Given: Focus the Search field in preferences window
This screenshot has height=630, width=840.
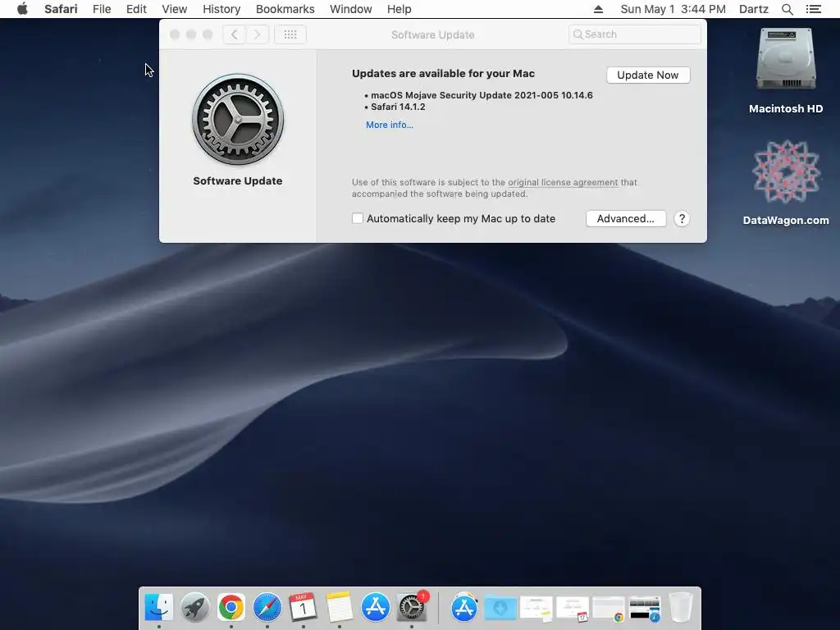Looking at the screenshot, I should coord(634,34).
